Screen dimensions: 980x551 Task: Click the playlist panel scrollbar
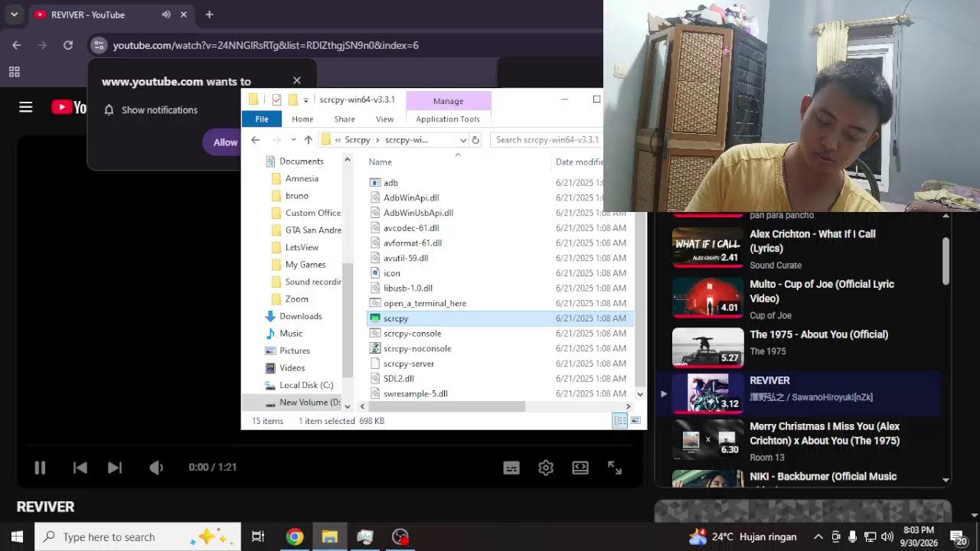(x=946, y=260)
